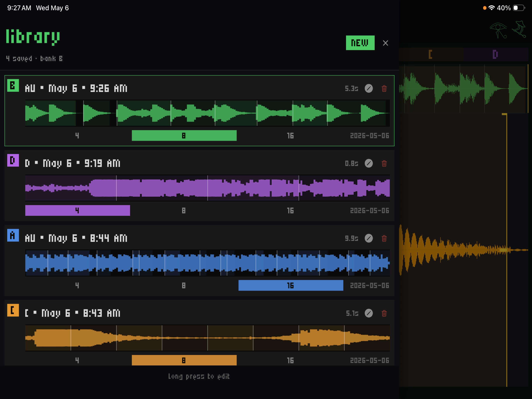Tap the 9:27 AM clock in status bar
The image size is (532, 399).
pyautogui.click(x=19, y=8)
